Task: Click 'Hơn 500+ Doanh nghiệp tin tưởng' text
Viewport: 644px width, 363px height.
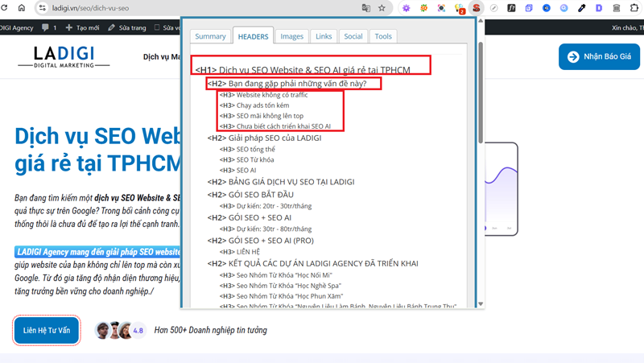Action: click(210, 330)
